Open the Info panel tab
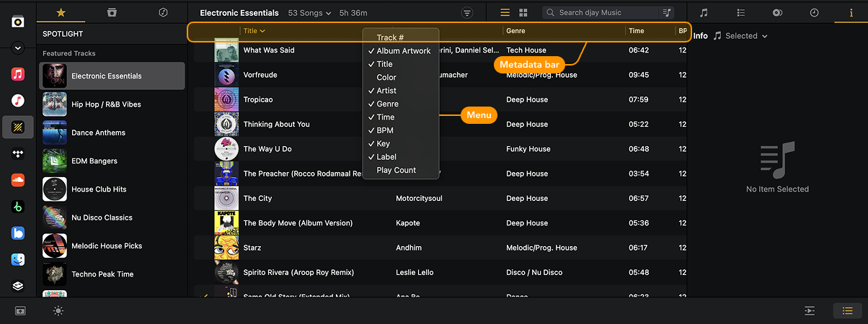This screenshot has height=324, width=868. pos(850,12)
